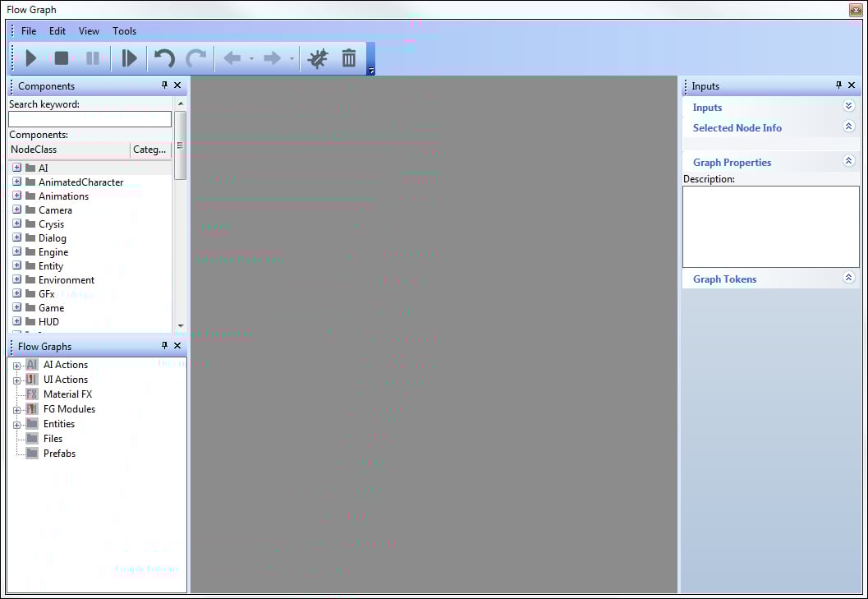Click the navigate forward arrow icon
The image size is (868, 599).
[272, 58]
